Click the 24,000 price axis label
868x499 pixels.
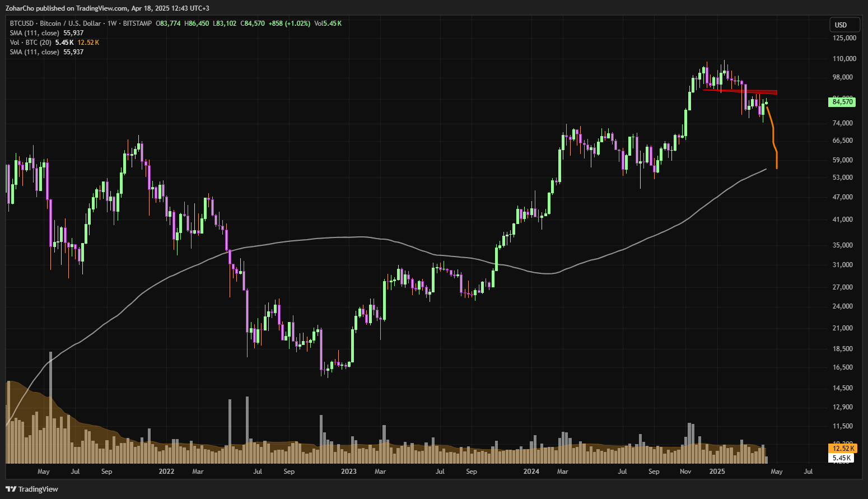point(843,306)
